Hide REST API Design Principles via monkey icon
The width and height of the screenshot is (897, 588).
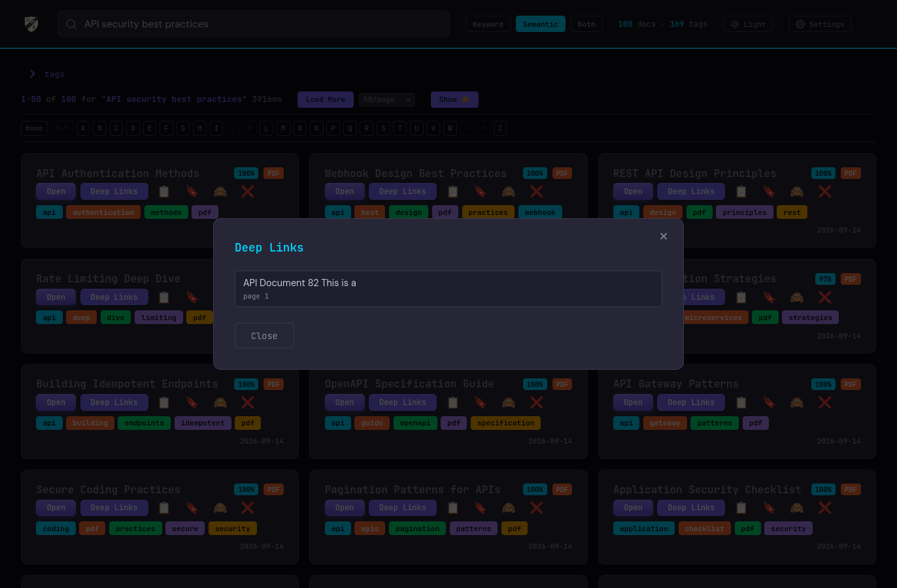coord(797,191)
